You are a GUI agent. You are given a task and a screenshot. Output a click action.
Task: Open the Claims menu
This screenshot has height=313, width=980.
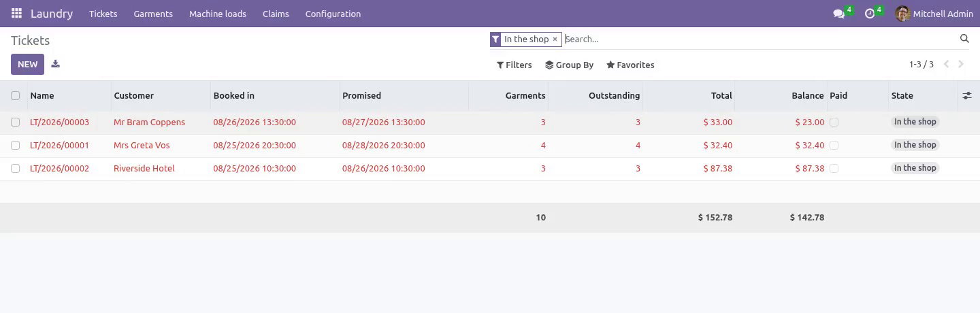(276, 14)
